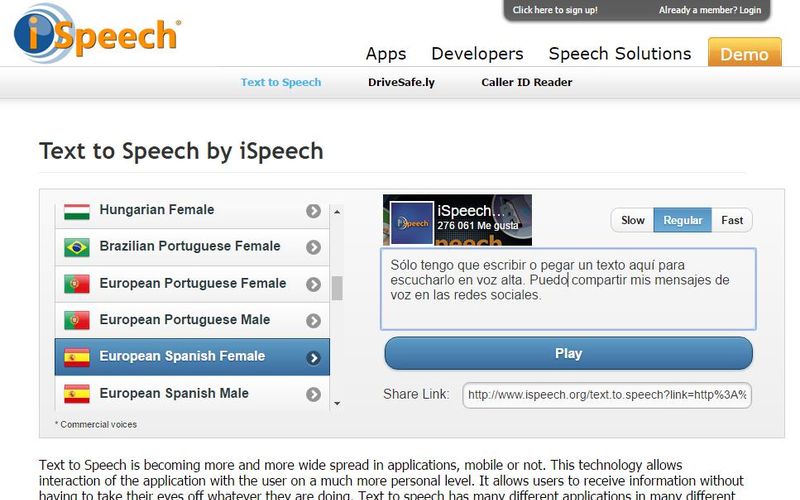Viewport: 800px width, 500px height.
Task: Click the arrow icon on European Portuguese Male row
Action: click(313, 321)
